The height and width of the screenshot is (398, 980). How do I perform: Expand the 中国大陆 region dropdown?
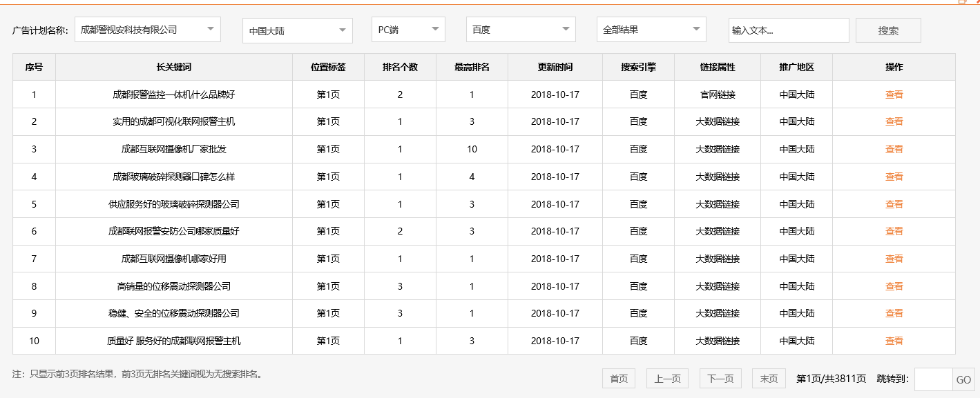point(297,30)
